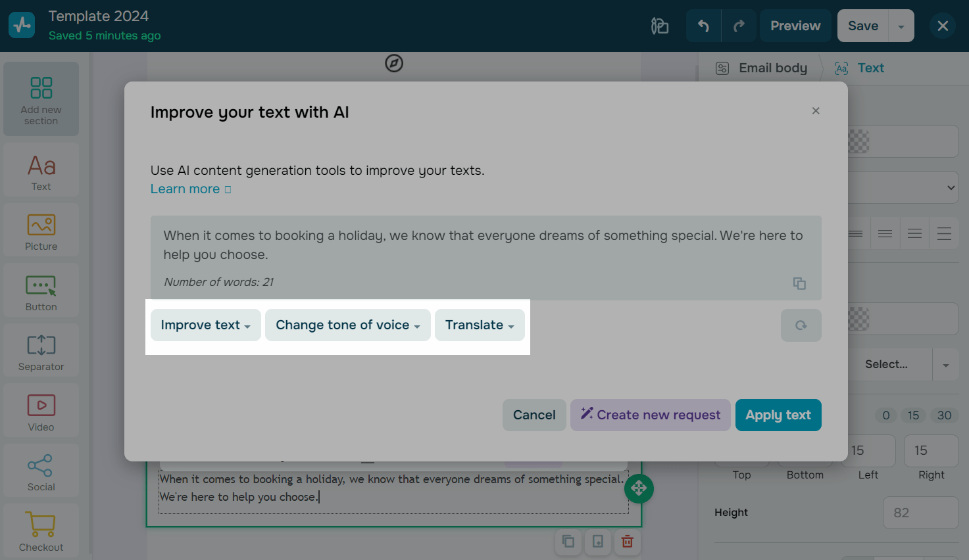The image size is (969, 560).
Task: Expand the Change tone of voice menu
Action: (x=347, y=325)
